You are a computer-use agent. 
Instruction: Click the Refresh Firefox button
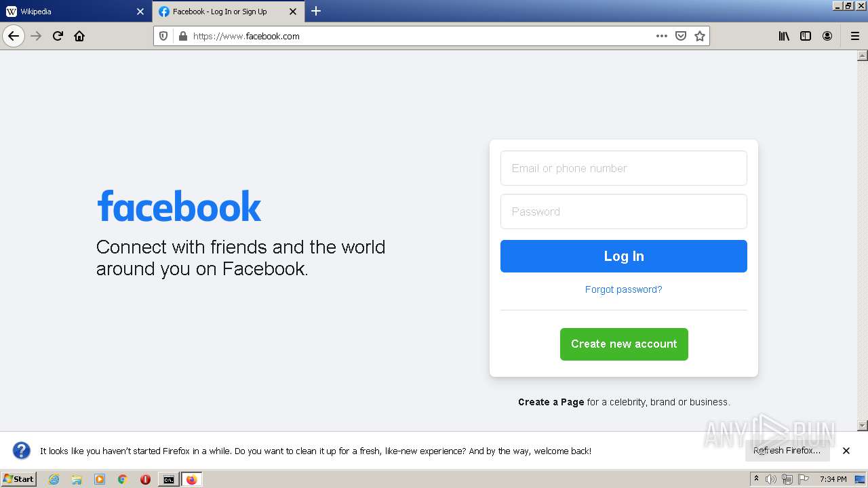787,451
